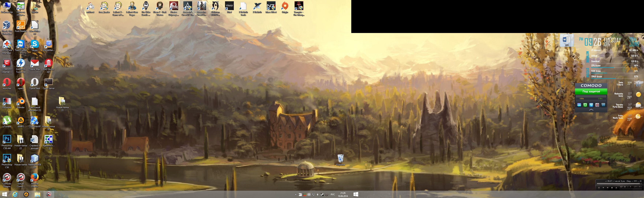This screenshot has width=644, height=198.
Task: Pause the playing Leaves' Eyes track
Action: (599, 188)
